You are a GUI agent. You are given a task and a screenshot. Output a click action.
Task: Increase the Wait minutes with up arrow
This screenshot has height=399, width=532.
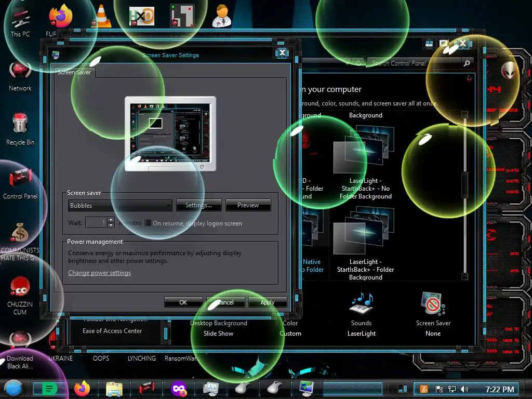(x=111, y=220)
